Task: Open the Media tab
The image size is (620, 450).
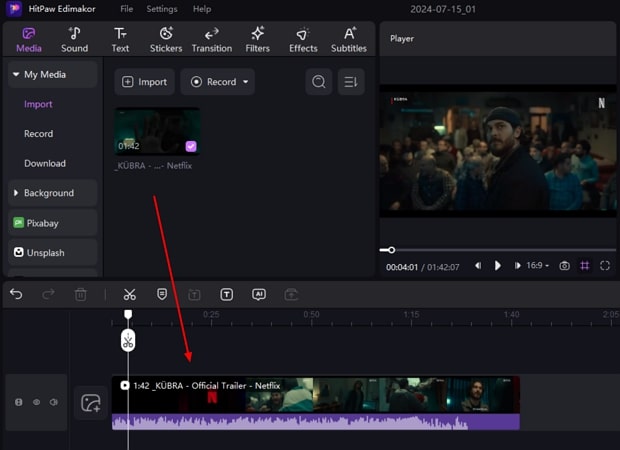Action: pos(29,40)
